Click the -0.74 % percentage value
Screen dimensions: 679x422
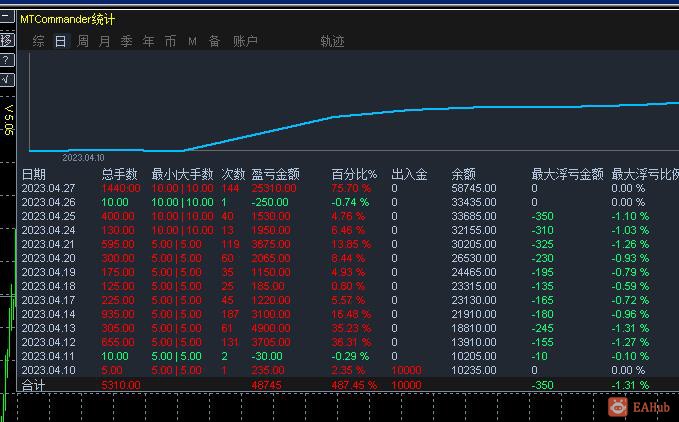pyautogui.click(x=350, y=202)
